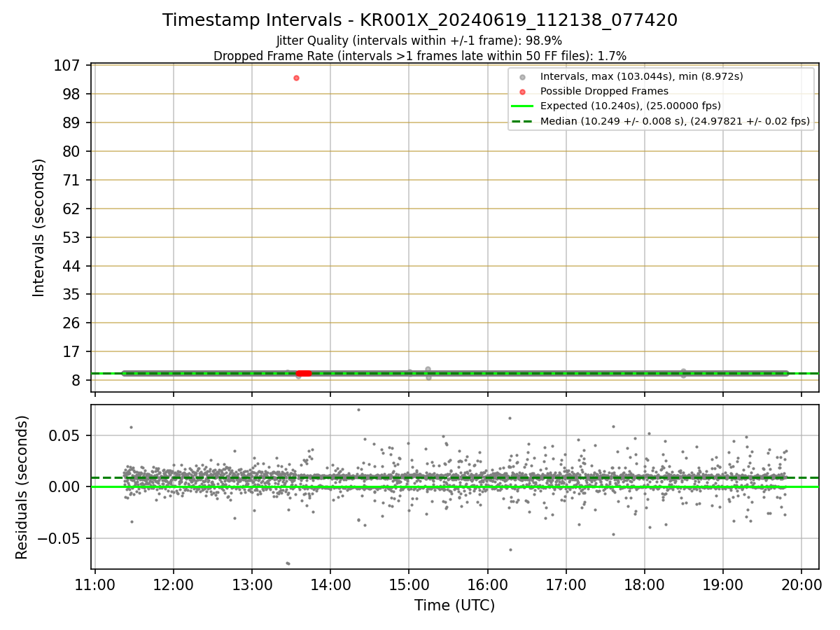Click the y-axis tick label "53"

coord(73,237)
